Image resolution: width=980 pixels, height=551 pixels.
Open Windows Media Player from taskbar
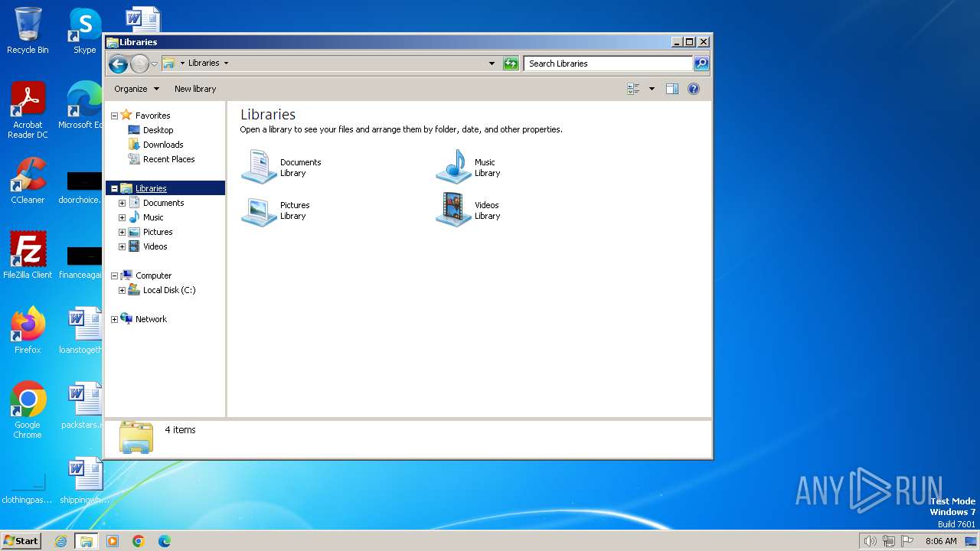(113, 541)
